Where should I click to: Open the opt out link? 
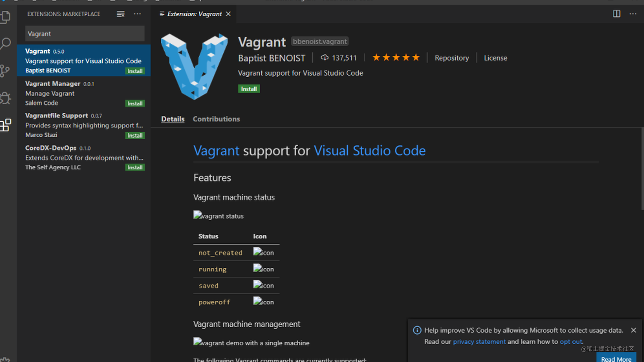click(x=571, y=342)
